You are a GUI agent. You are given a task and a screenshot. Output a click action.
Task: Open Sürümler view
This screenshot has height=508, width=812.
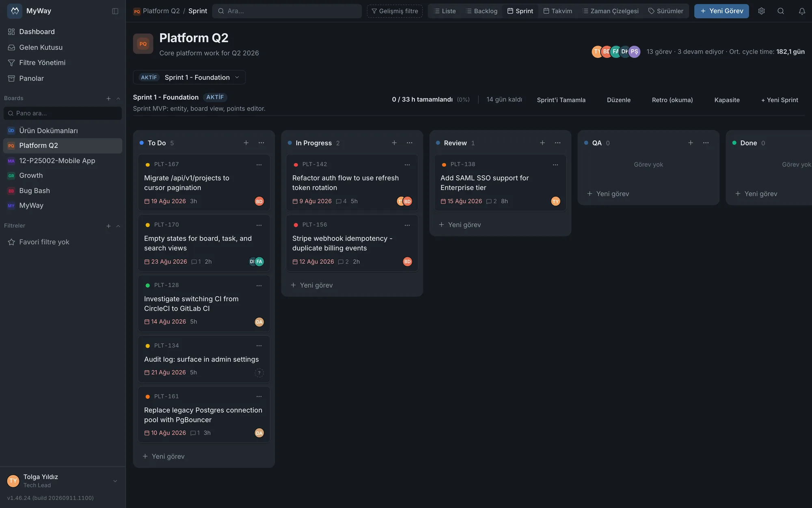[x=666, y=11]
